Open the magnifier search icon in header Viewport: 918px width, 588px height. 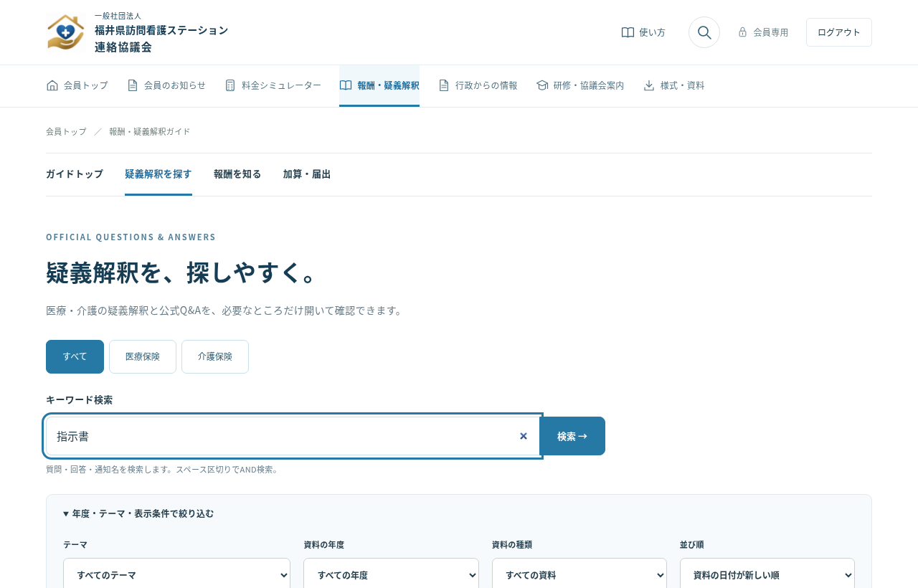704,32
